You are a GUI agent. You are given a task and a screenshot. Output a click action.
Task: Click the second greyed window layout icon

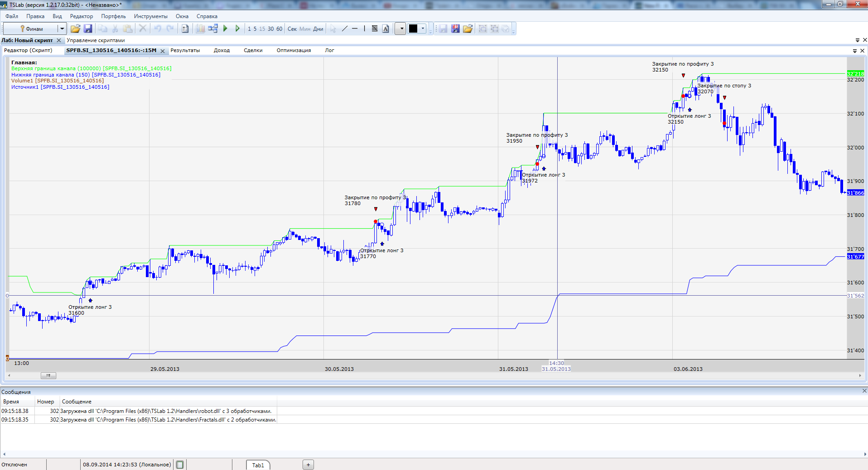[494, 29]
